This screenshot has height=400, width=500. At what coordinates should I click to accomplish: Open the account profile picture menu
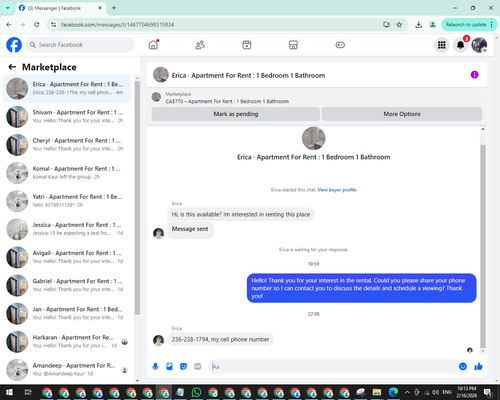479,45
